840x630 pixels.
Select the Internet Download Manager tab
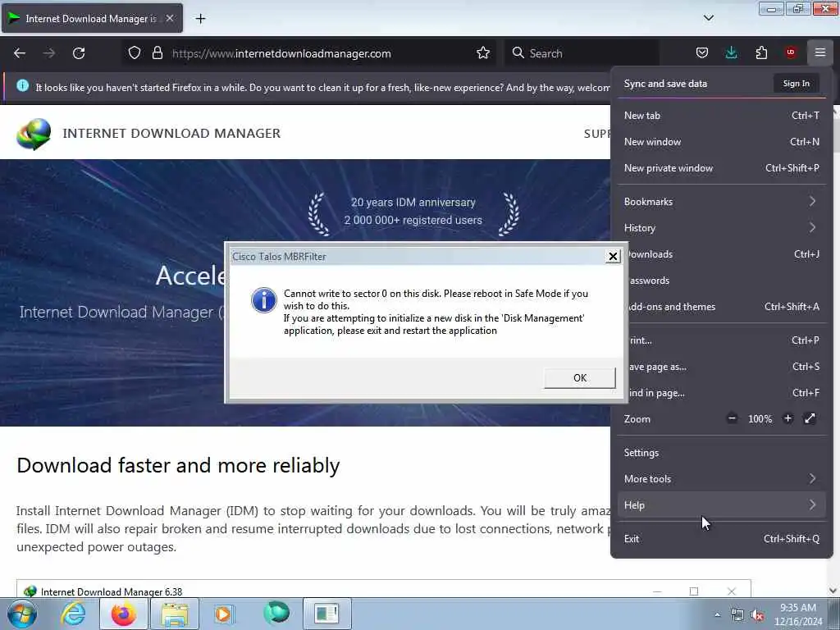click(x=92, y=18)
